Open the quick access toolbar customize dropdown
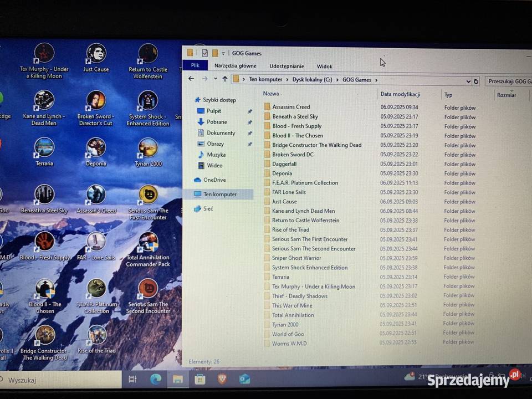Screen dimensions: 532x399 223,53
